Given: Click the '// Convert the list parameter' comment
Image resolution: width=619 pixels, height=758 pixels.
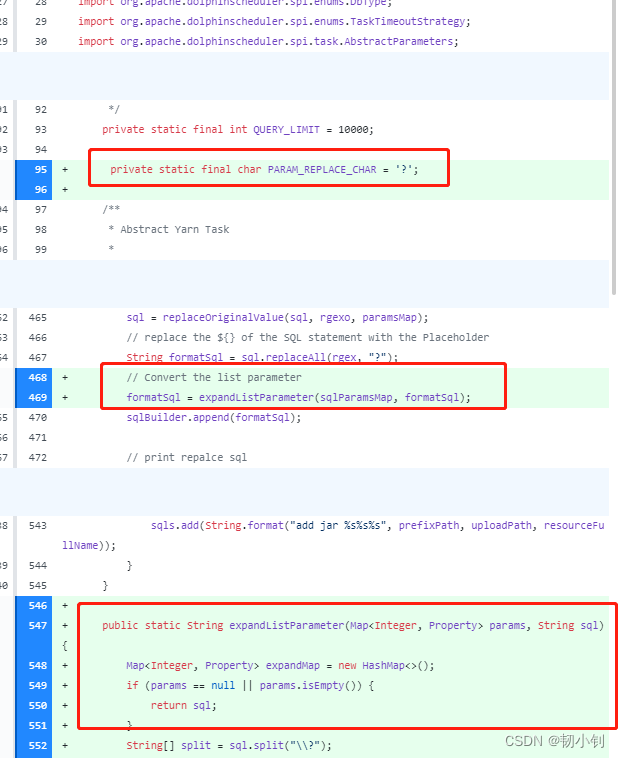Looking at the screenshot, I should pyautogui.click(x=214, y=378).
